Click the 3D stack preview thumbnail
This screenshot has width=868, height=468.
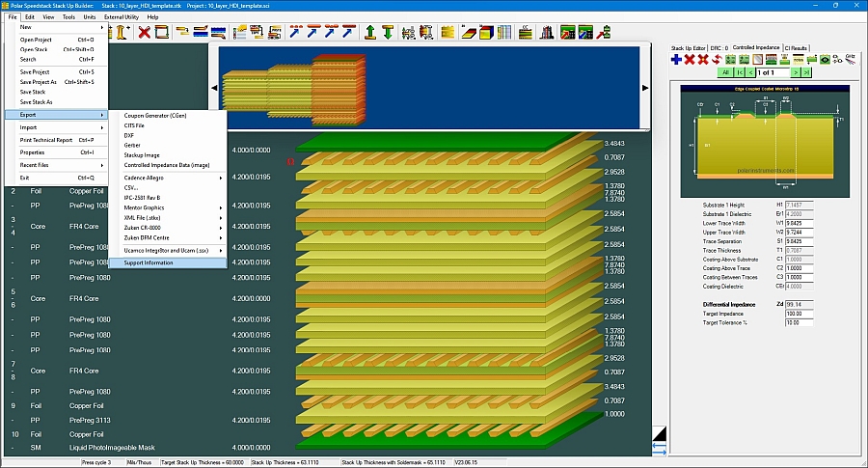point(294,89)
